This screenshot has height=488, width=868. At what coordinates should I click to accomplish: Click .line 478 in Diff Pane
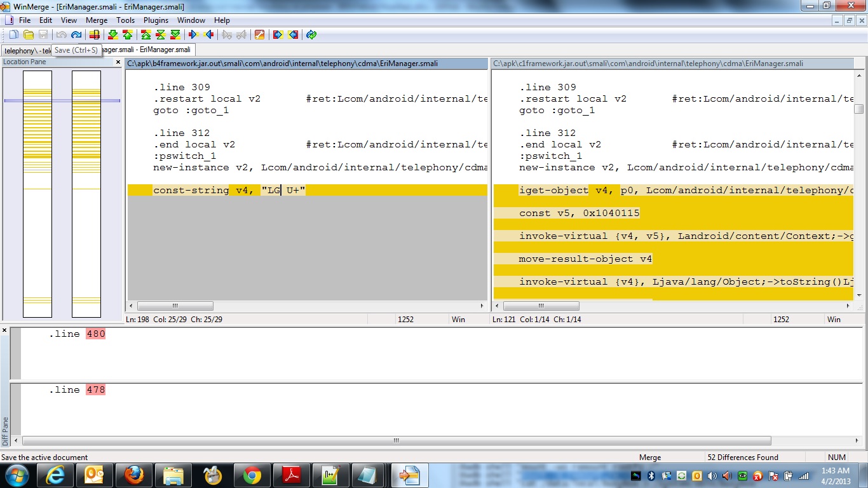tap(77, 390)
